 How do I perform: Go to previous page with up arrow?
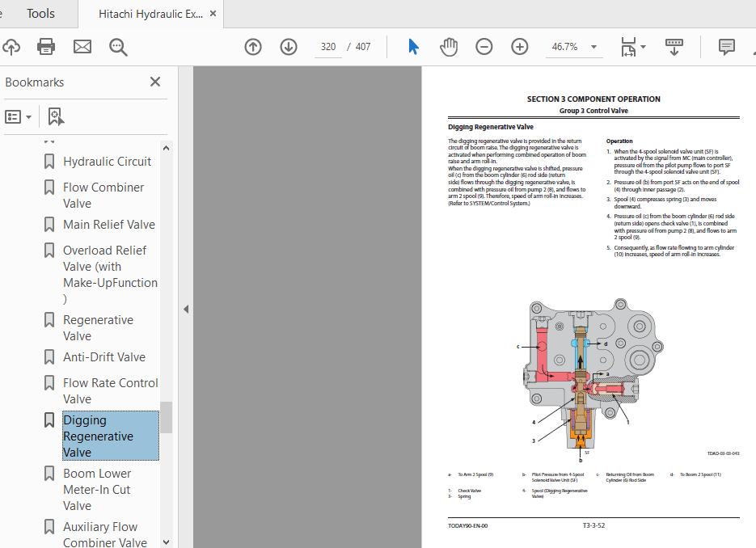[253, 47]
